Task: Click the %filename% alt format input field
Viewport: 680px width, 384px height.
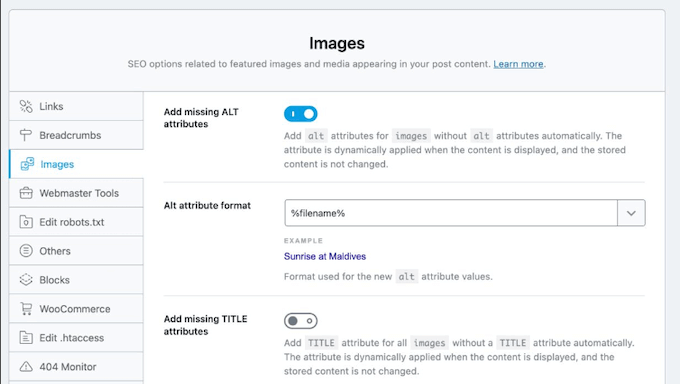Action: click(x=451, y=213)
